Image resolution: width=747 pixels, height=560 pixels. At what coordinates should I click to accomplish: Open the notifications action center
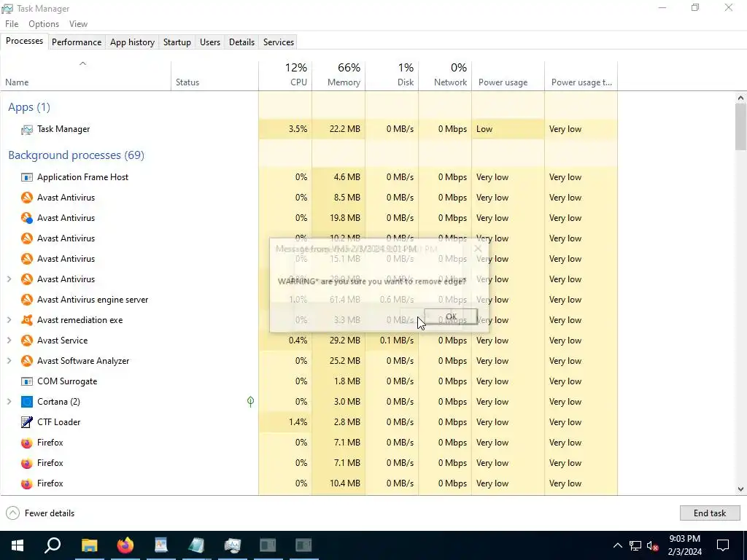[x=723, y=545]
